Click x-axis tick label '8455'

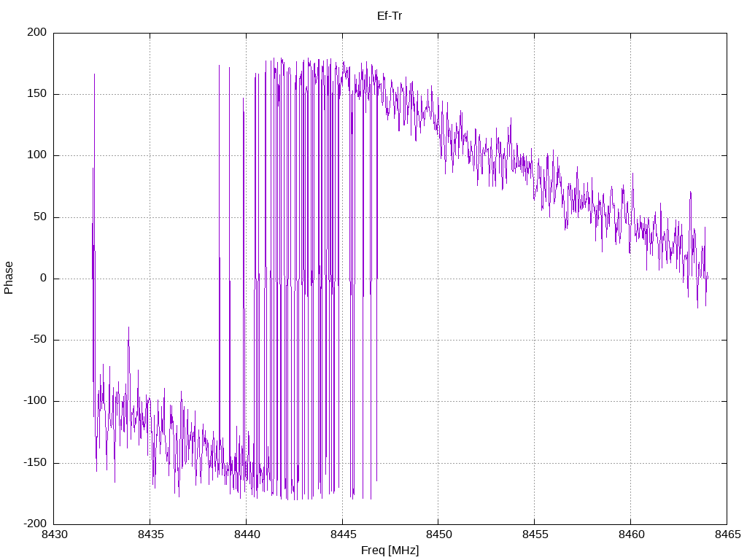(x=535, y=534)
